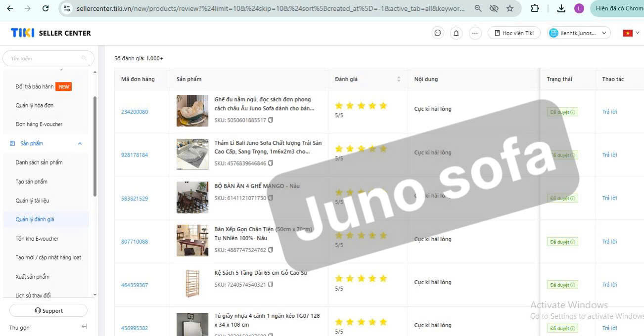This screenshot has width=644, height=336.
Task: Open Tồn kho E-voucher menu item
Action: [x=37, y=239]
